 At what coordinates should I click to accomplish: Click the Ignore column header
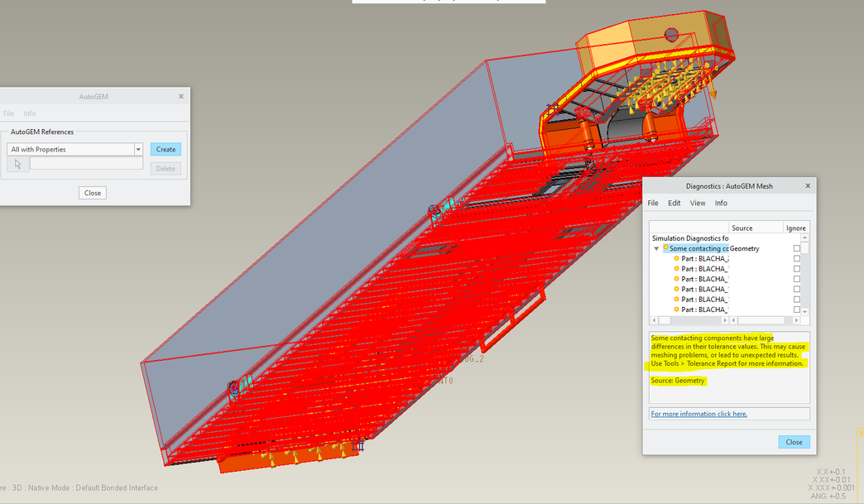[795, 228]
